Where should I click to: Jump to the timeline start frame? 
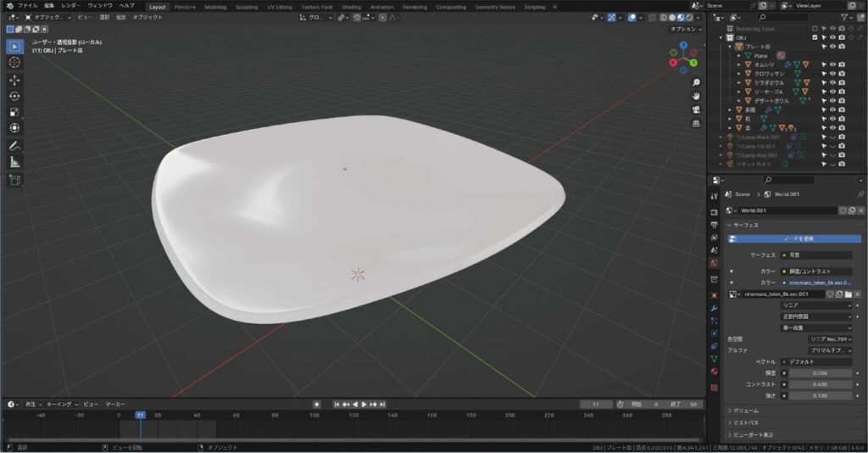(x=337, y=405)
